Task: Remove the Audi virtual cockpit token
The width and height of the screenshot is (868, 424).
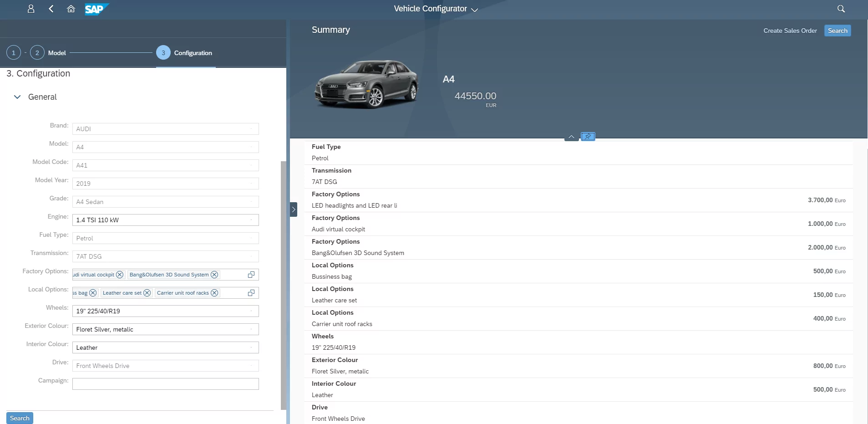Action: tap(120, 275)
